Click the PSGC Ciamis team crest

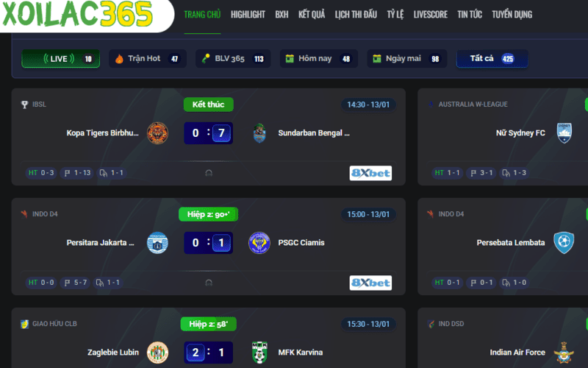click(x=259, y=243)
